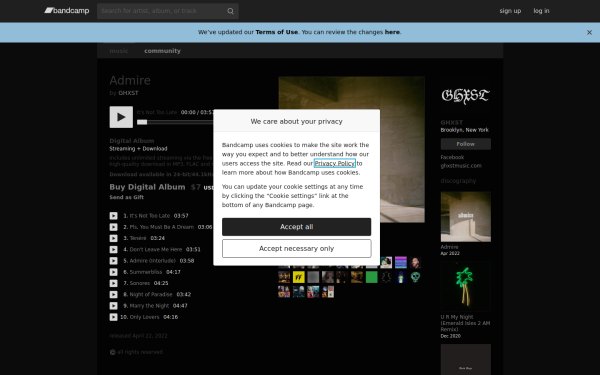600x375 pixels.
Task: Open the yellow supporter avatar
Action: tap(298, 277)
